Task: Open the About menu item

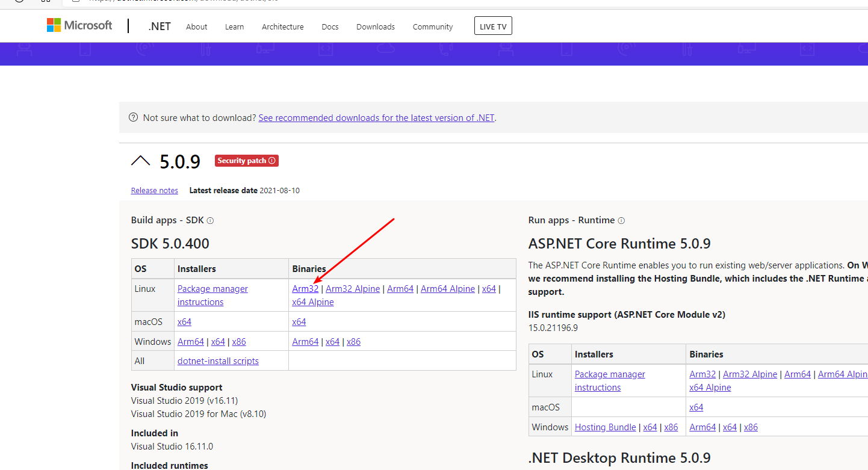Action: click(x=196, y=27)
